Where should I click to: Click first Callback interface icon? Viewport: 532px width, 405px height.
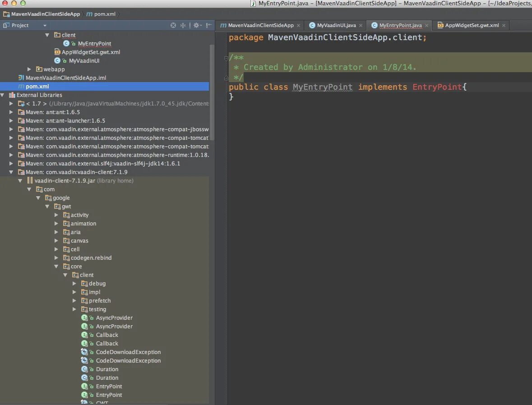tap(84, 335)
